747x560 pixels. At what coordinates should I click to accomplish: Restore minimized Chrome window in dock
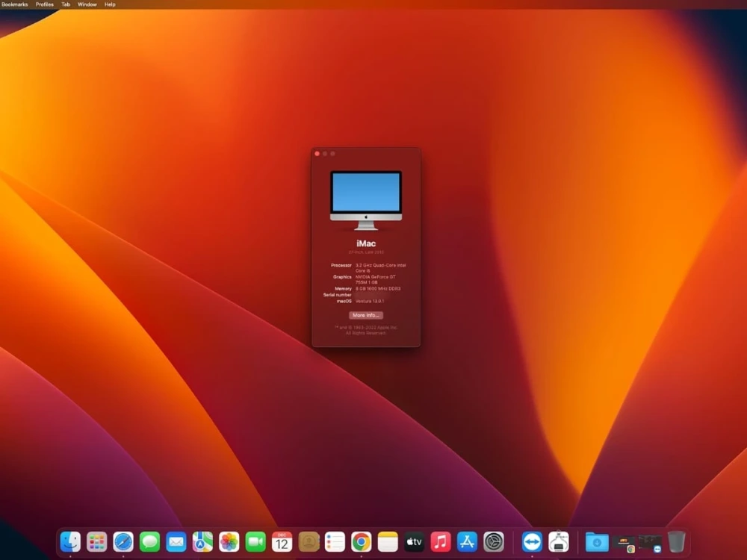pyautogui.click(x=624, y=543)
